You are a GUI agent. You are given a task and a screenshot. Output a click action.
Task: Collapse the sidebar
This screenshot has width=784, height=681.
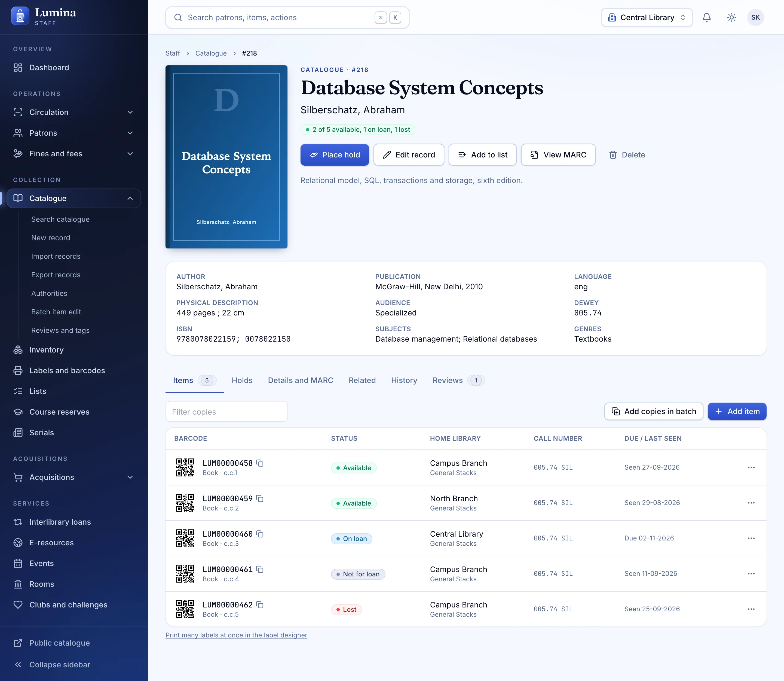[x=74, y=665]
